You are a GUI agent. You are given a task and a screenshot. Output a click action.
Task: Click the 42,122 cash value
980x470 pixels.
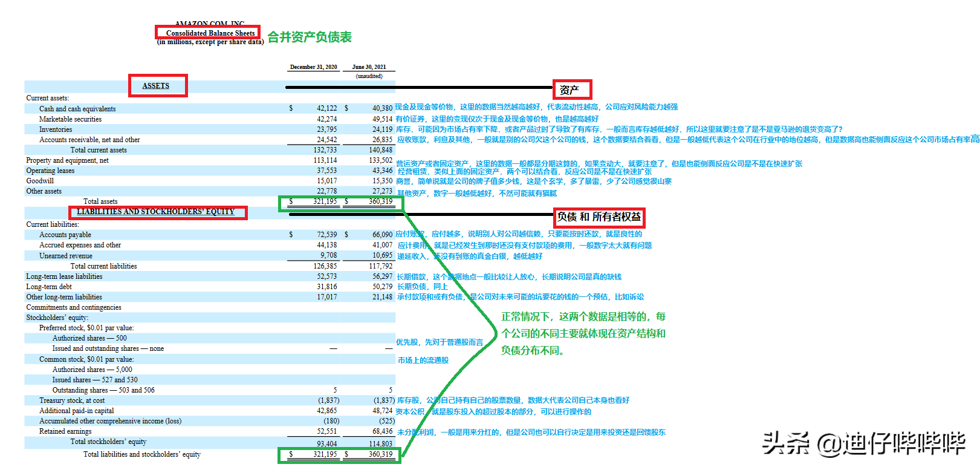click(x=327, y=109)
